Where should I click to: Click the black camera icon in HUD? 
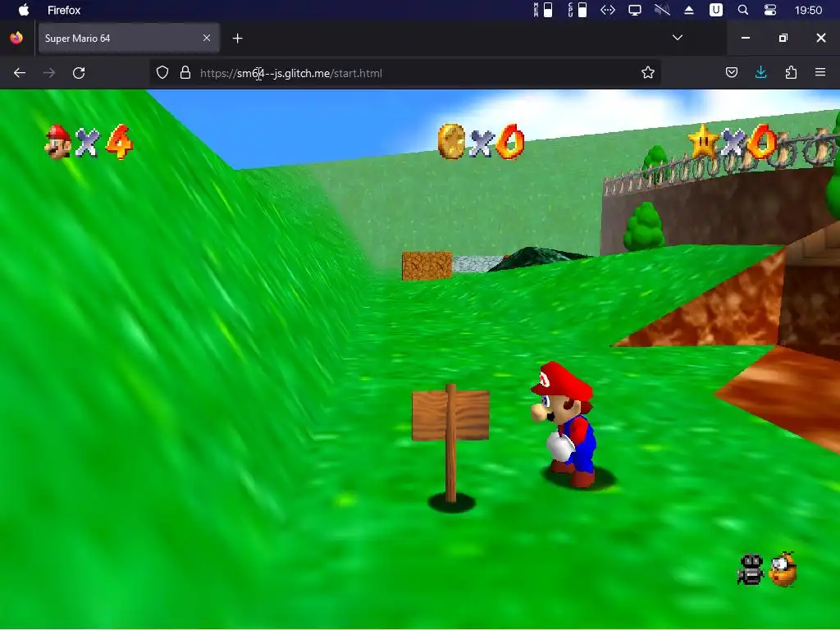pos(750,569)
